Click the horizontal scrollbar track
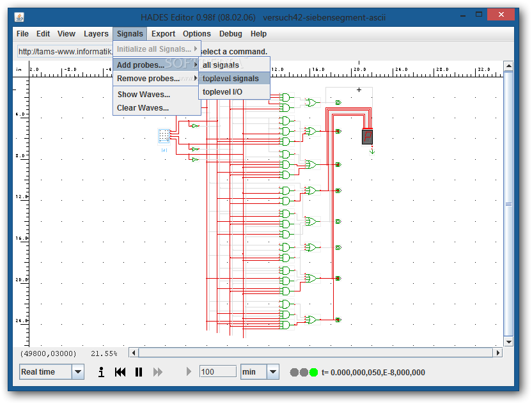532x404 pixels. 315,353
